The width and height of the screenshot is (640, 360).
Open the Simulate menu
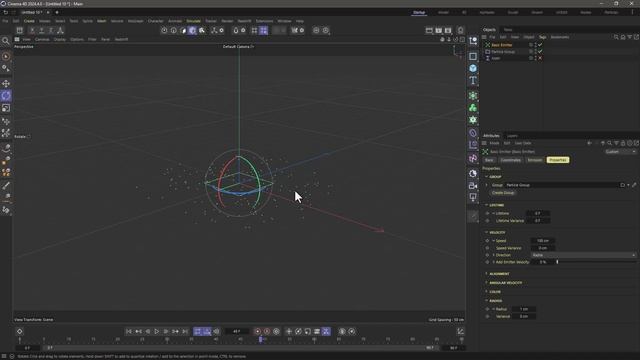(193, 21)
